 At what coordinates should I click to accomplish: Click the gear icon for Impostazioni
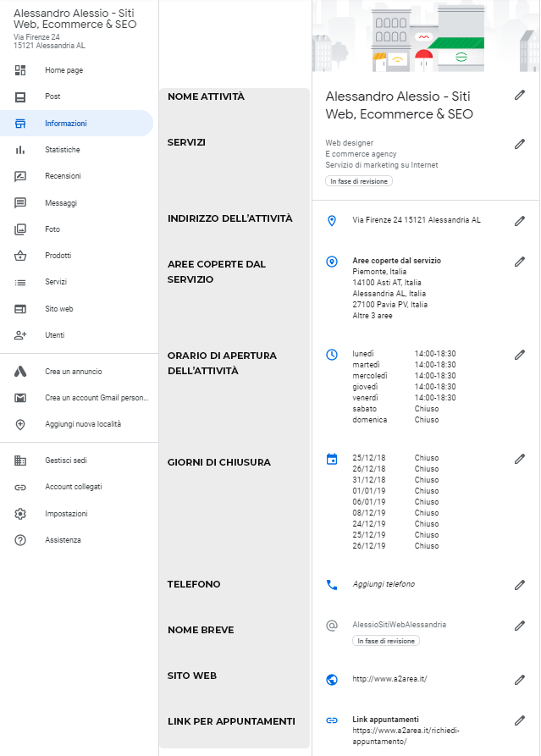pos(20,514)
